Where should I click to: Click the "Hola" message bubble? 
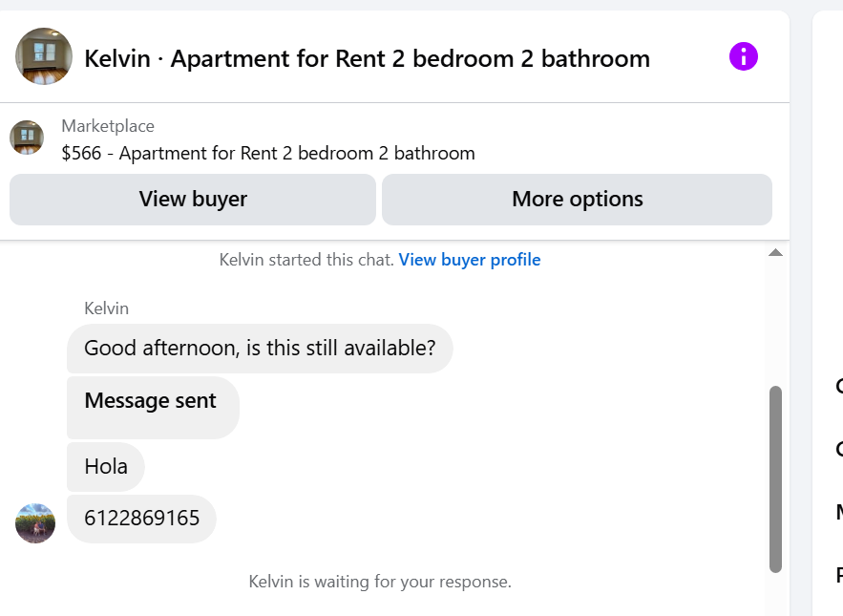(x=106, y=467)
